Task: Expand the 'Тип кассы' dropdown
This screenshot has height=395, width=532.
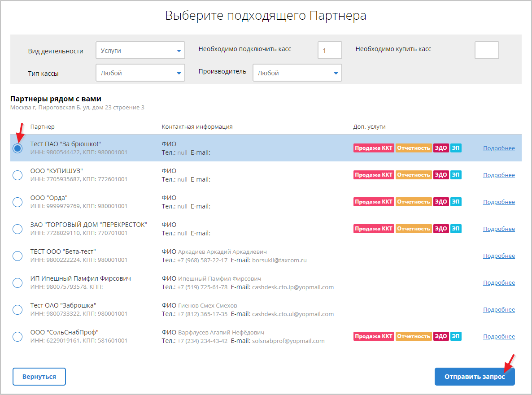Action: [x=140, y=73]
